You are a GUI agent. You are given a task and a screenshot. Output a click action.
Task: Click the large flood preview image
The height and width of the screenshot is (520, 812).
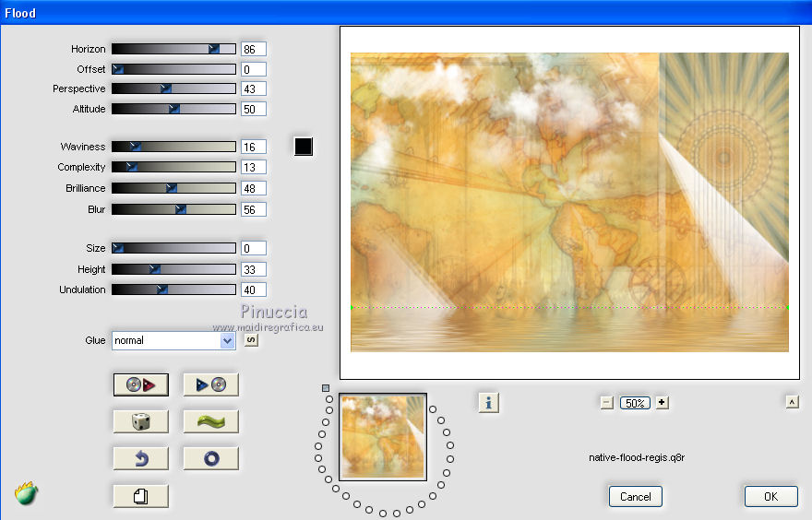coord(569,202)
